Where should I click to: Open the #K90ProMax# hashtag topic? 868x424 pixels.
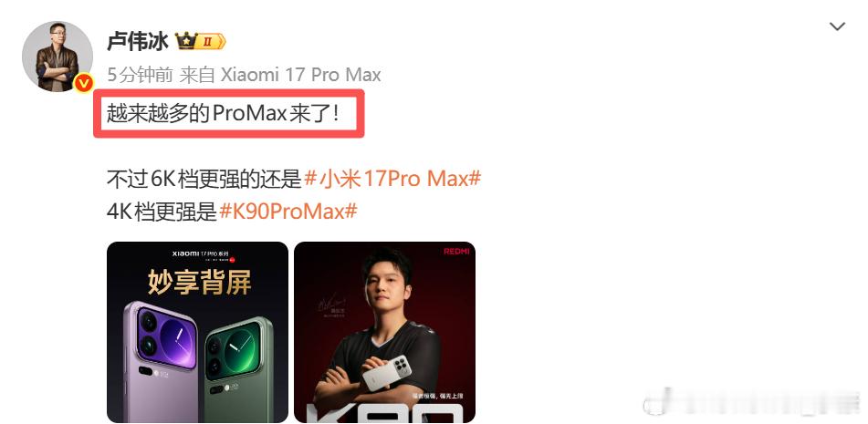point(288,212)
